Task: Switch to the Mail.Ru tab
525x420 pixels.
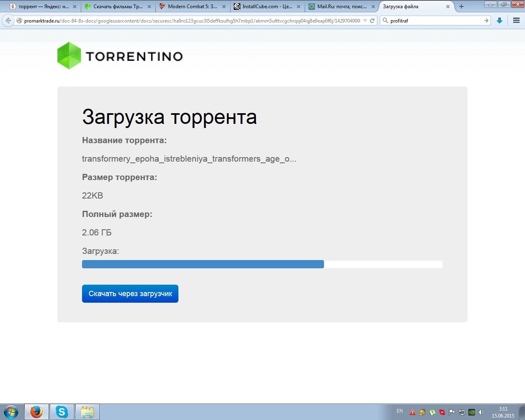Action: (342, 7)
